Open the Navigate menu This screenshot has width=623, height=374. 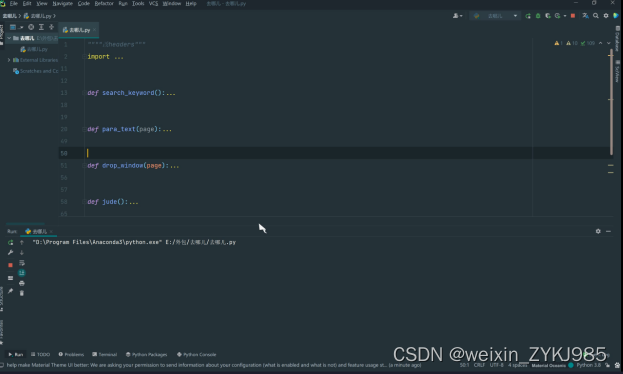(63, 4)
